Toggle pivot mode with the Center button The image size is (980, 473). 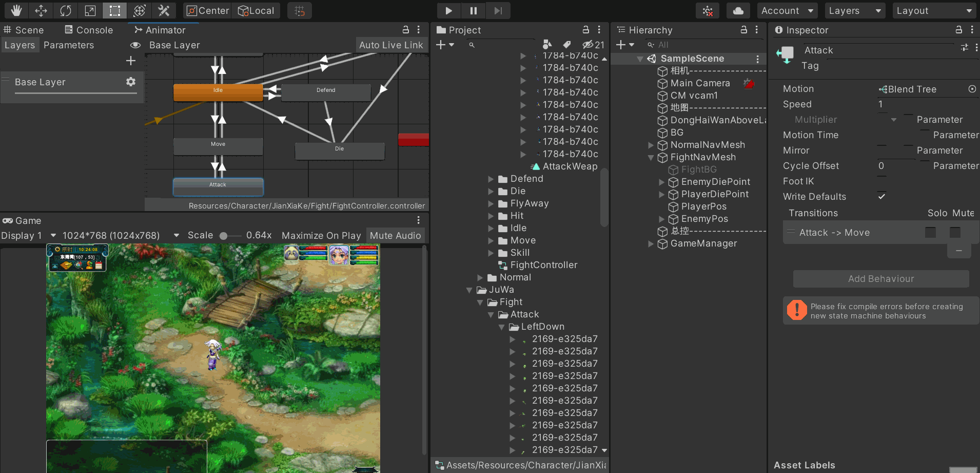[208, 10]
